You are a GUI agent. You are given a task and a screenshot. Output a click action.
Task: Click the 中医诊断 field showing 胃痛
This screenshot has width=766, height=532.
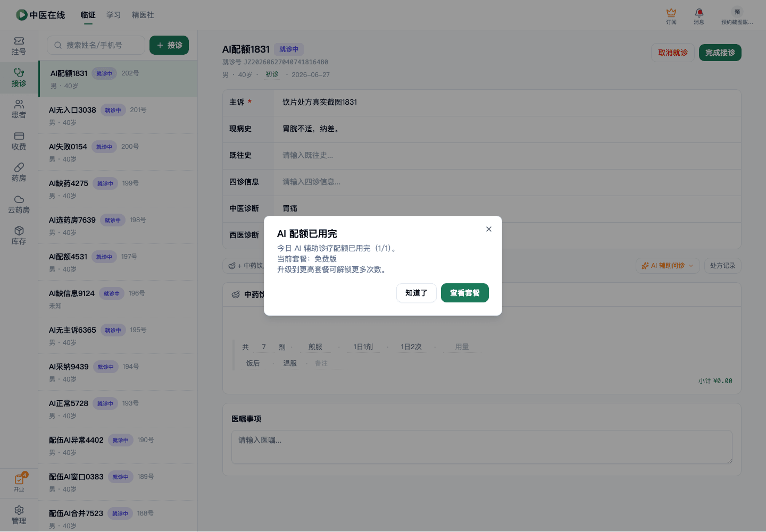point(507,209)
